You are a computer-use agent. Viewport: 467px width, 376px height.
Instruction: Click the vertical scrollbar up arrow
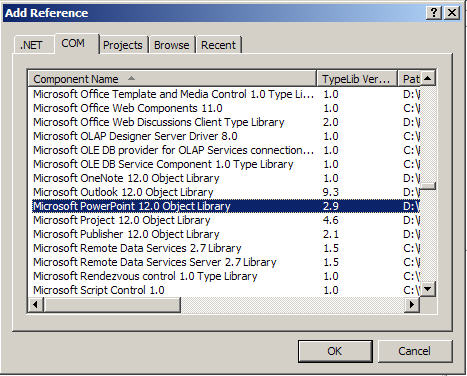(x=428, y=79)
